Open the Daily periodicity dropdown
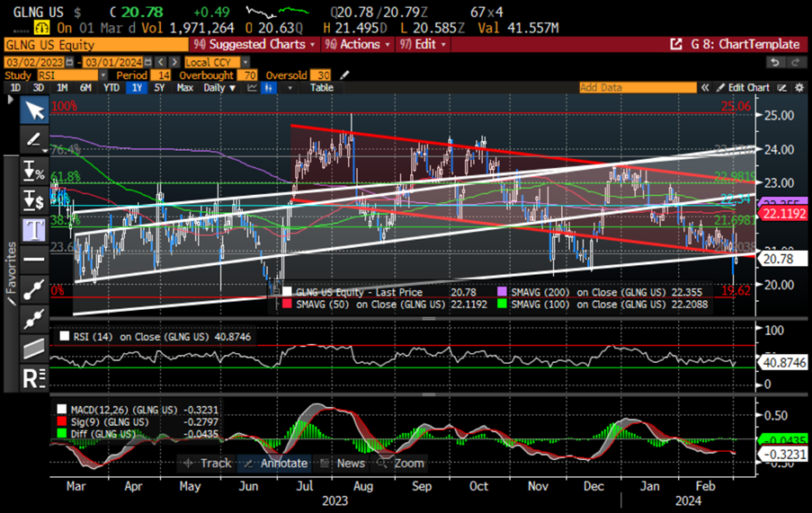This screenshot has height=513, width=812. [x=219, y=88]
